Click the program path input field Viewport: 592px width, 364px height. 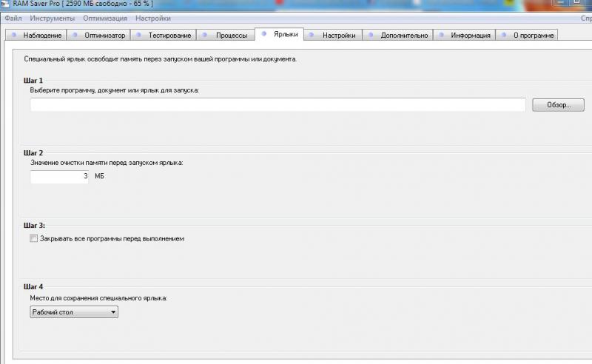pyautogui.click(x=278, y=104)
